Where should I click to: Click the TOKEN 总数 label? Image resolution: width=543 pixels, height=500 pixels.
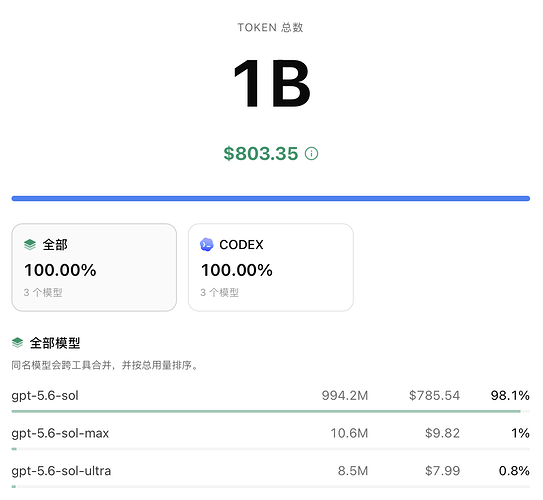[270, 27]
